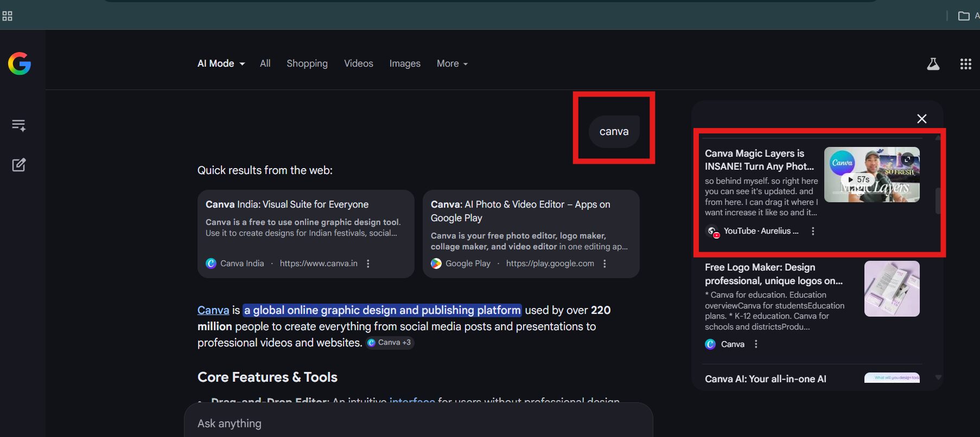Open the Google apps grid
The height and width of the screenshot is (437, 980).
(965, 64)
